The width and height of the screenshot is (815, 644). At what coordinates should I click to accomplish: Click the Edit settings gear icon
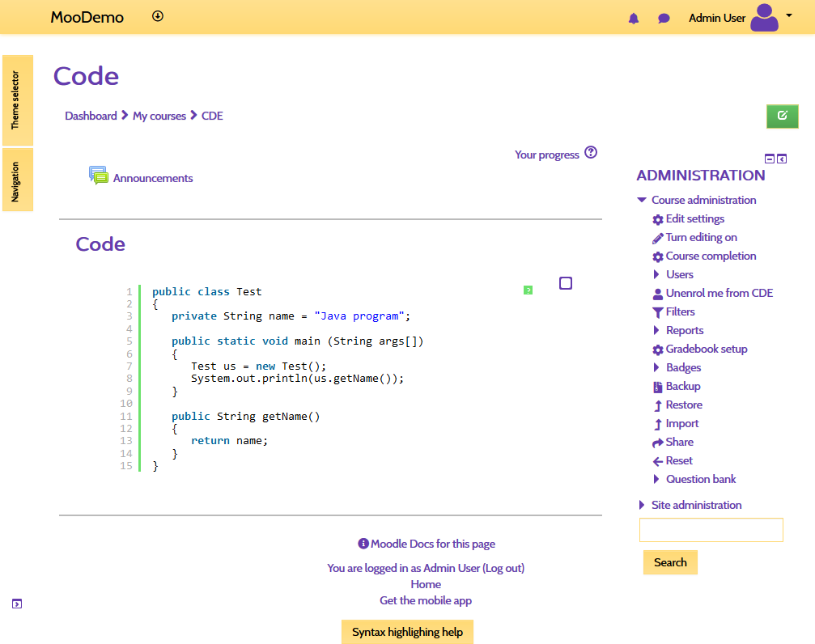pyautogui.click(x=658, y=219)
